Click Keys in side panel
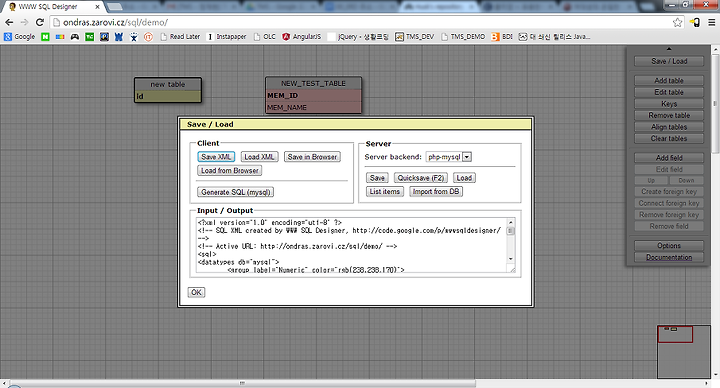The image size is (720, 388). [x=669, y=104]
